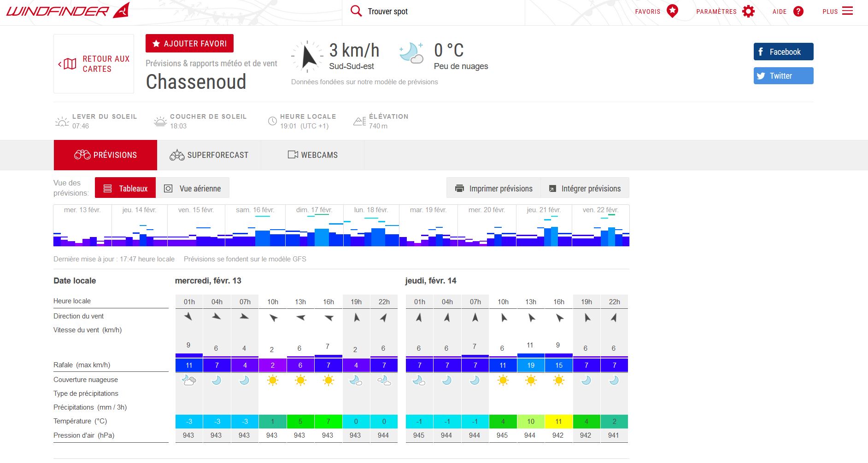Open the Plus hamburger menu
868x463 pixels.
[x=847, y=11]
